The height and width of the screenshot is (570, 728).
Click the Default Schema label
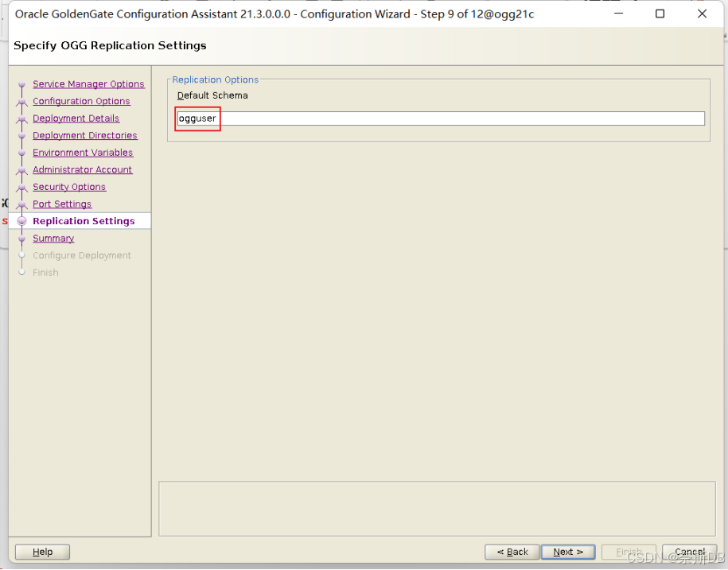[x=212, y=95]
